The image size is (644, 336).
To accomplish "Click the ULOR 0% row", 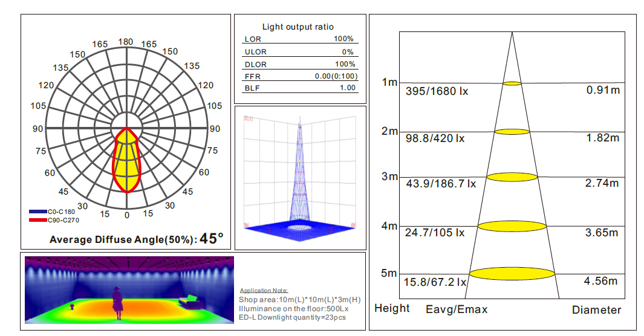I will [299, 52].
